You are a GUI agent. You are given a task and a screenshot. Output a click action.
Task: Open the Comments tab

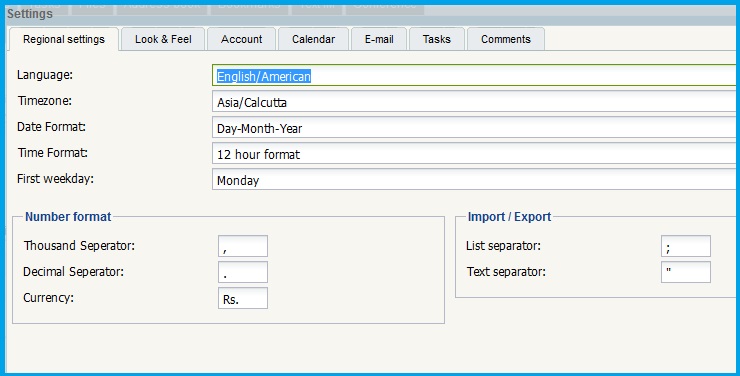(x=505, y=39)
